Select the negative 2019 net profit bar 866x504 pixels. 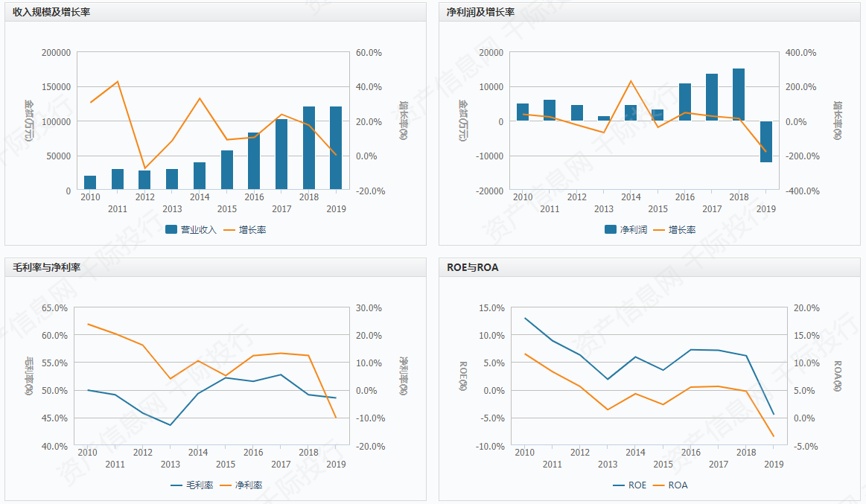point(766,142)
